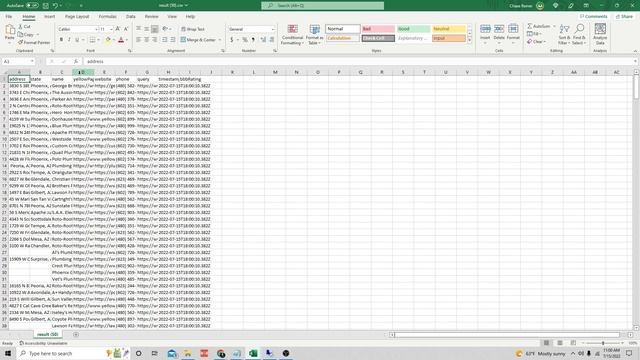Apply the yellow fill color
The width and height of the screenshot is (640, 360).
108,40
